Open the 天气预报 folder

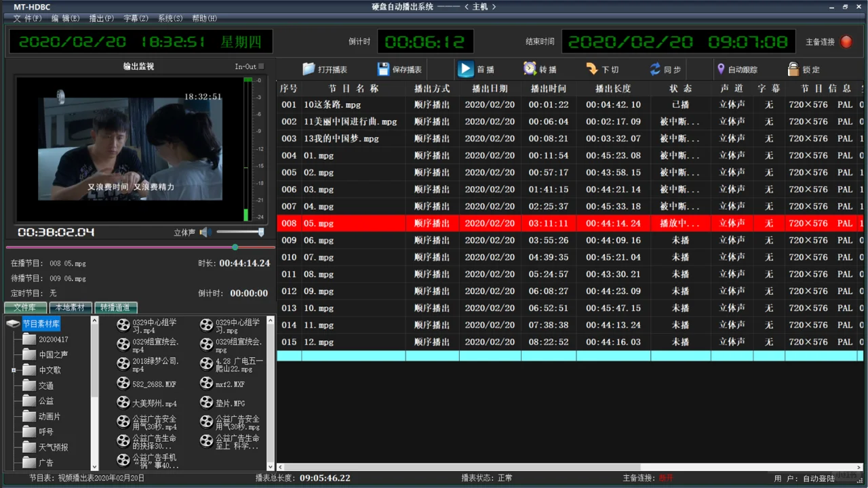(x=45, y=447)
